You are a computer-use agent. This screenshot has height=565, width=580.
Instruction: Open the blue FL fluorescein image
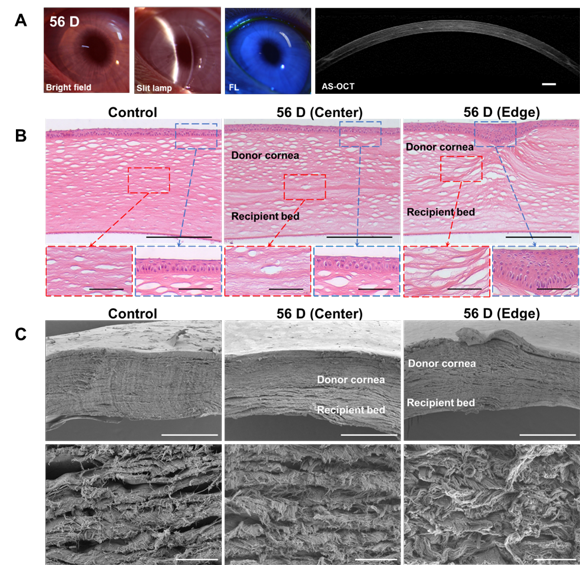(268, 50)
